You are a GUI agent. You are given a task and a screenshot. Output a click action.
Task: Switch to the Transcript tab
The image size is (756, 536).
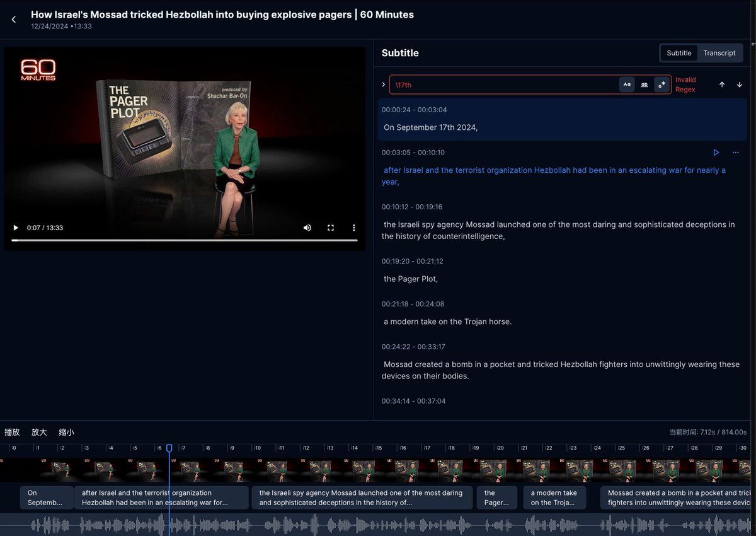719,53
